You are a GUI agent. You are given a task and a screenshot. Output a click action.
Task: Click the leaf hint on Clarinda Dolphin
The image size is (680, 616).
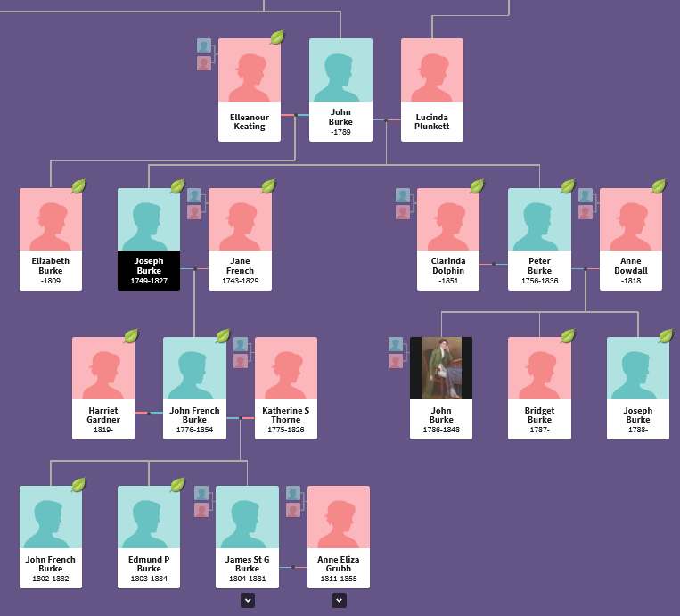477,186
